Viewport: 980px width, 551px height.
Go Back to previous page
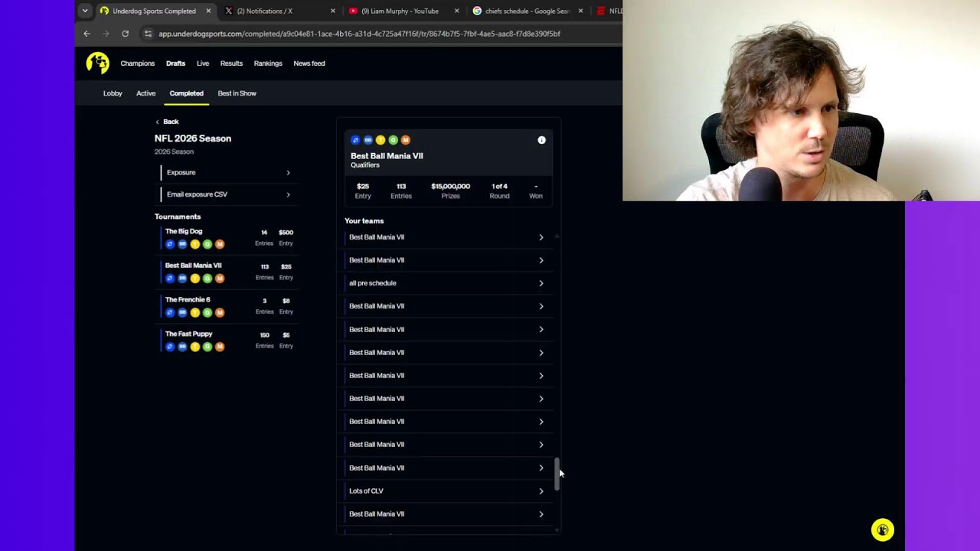167,122
